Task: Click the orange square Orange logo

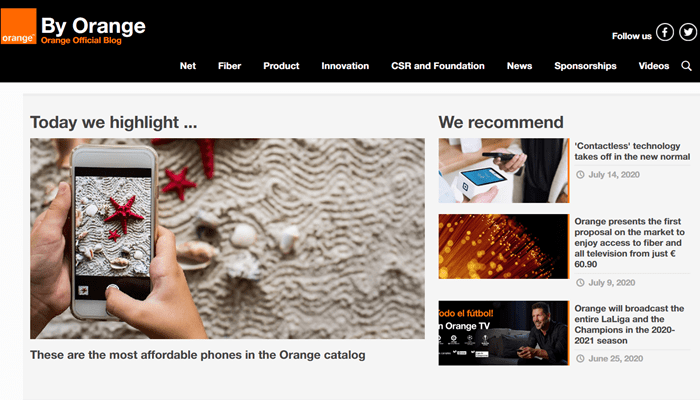Action: pyautogui.click(x=18, y=26)
